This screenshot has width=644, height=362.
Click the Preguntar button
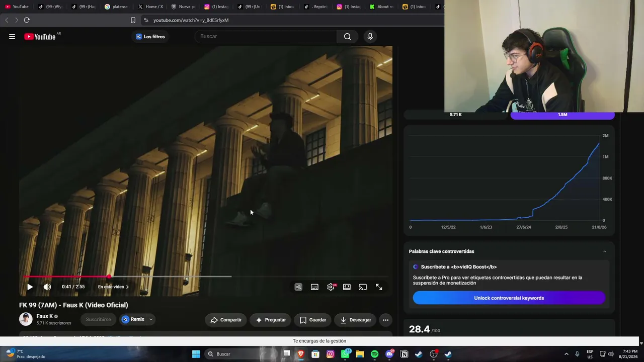[271, 320]
